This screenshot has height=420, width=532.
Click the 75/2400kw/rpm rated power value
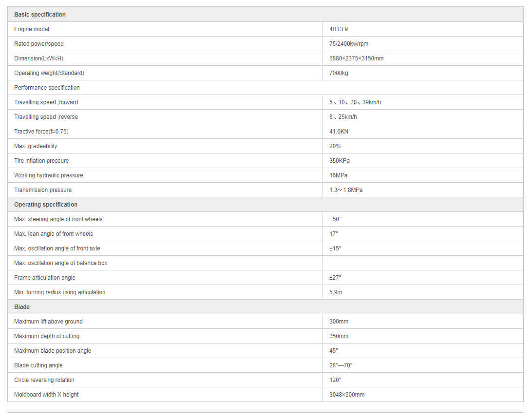click(349, 44)
